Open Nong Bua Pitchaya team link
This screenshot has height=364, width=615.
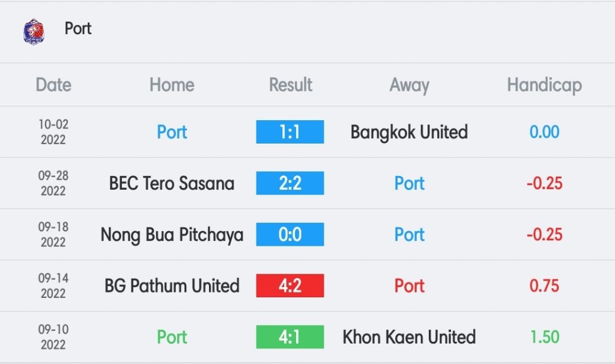(172, 235)
